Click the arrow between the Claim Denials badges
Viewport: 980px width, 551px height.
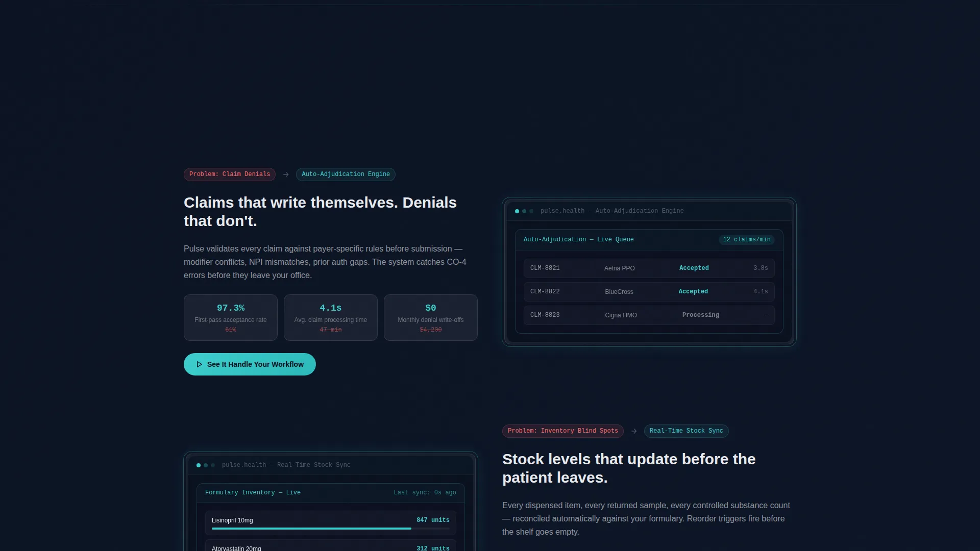tap(286, 174)
